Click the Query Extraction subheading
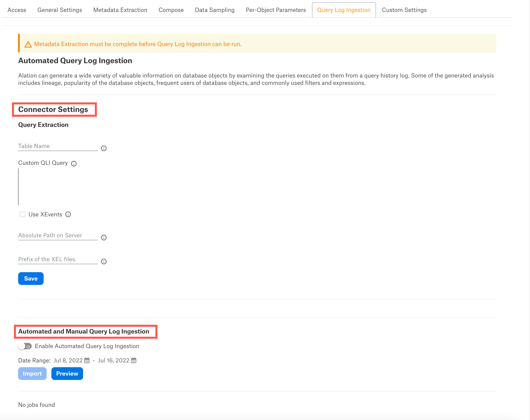 43,125
